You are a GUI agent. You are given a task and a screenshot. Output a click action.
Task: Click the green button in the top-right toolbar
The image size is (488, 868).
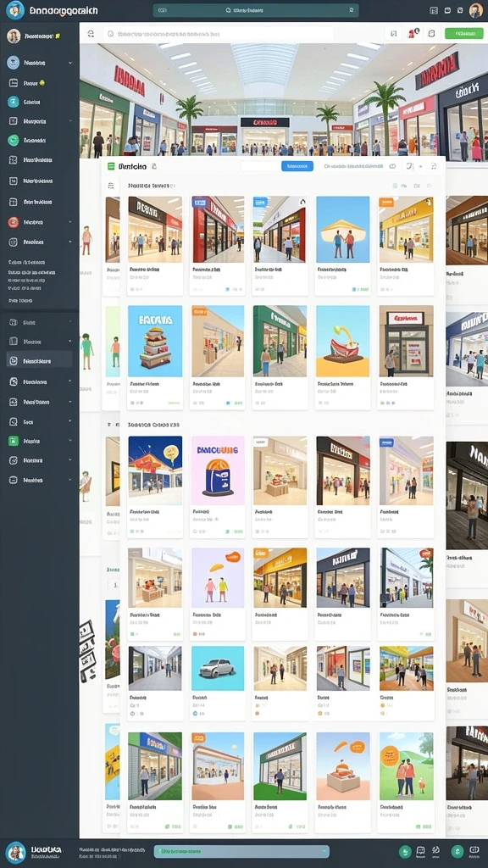point(463,34)
